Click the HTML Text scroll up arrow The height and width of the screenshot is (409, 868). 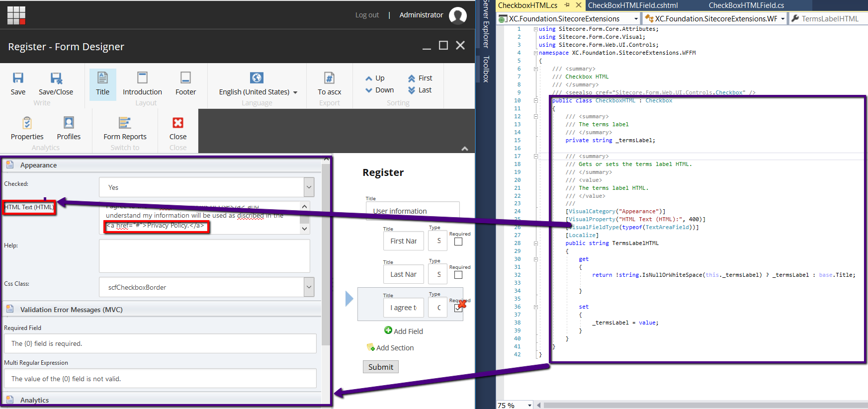pyautogui.click(x=305, y=206)
